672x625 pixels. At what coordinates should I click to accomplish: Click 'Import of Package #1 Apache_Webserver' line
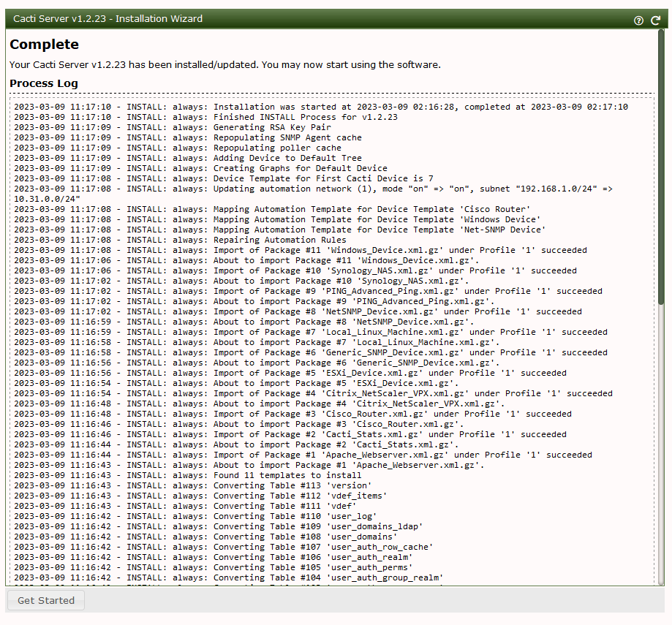click(303, 455)
